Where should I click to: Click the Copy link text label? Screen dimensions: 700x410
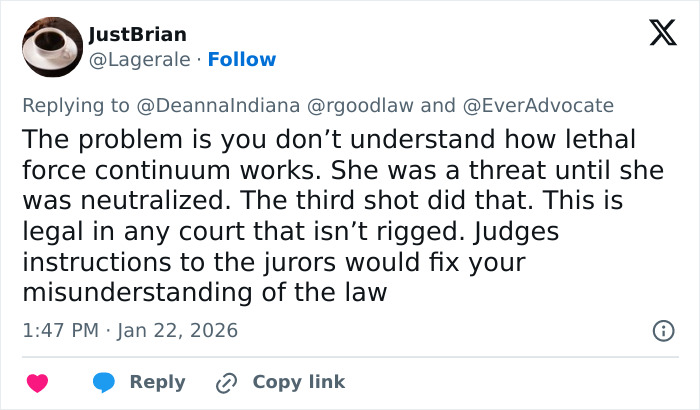coord(298,382)
